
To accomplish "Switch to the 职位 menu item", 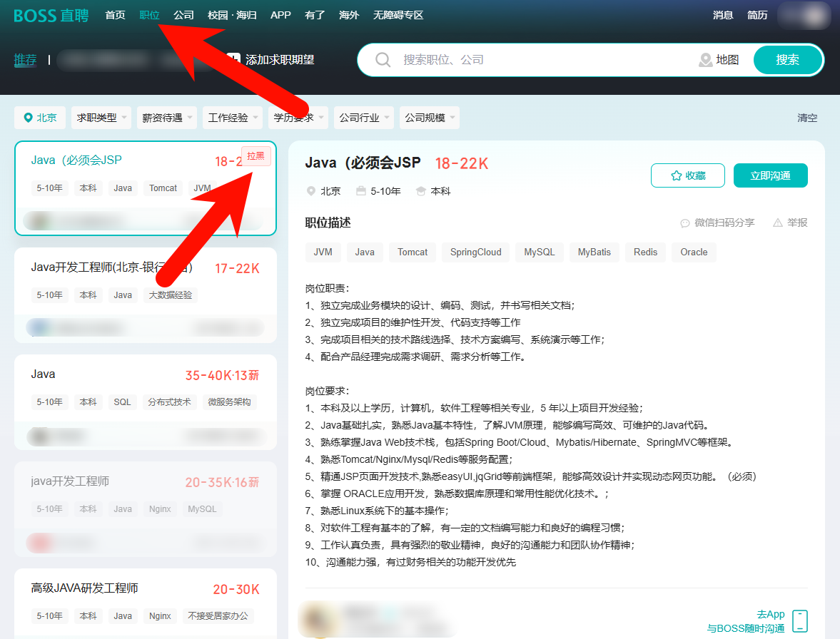I will pos(149,14).
